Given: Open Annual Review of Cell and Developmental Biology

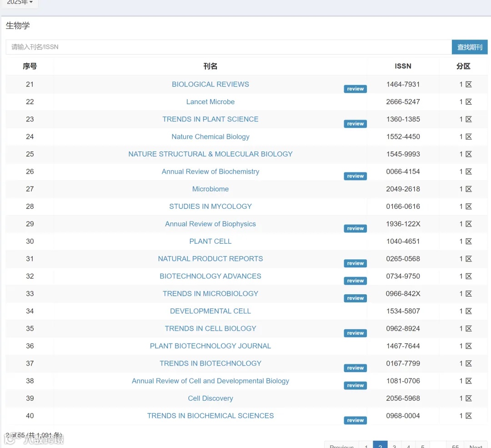Looking at the screenshot, I should [210, 381].
